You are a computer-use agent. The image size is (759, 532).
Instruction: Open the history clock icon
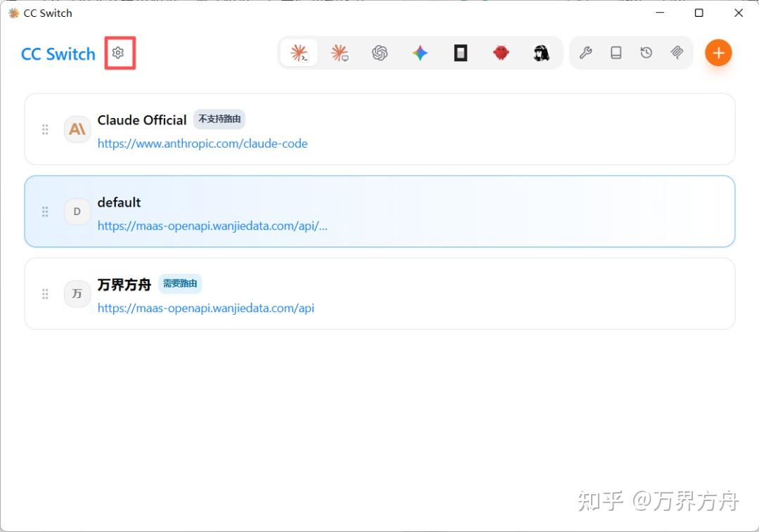coord(647,52)
